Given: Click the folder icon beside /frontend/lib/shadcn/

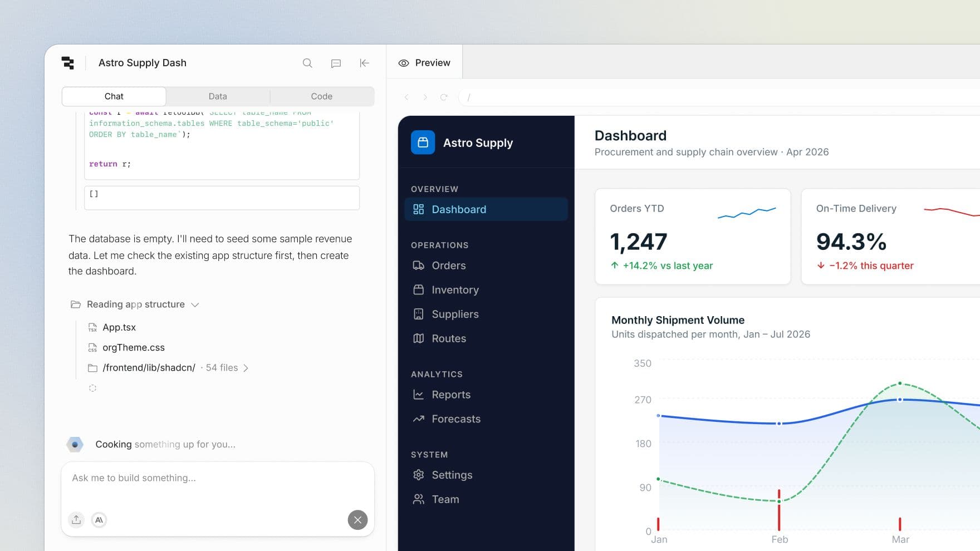Looking at the screenshot, I should tap(92, 368).
